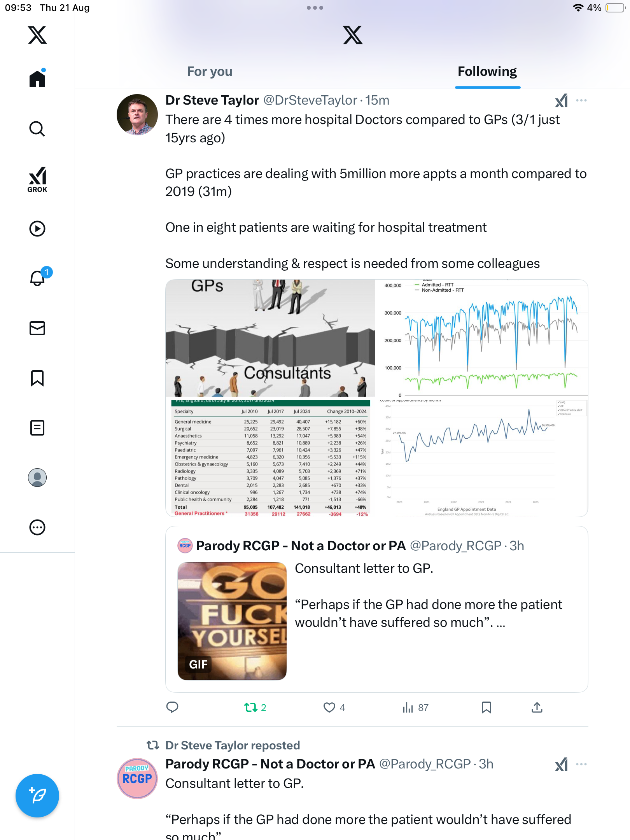630x840 pixels.
Task: Play the GIF in quoted post
Action: tap(232, 621)
